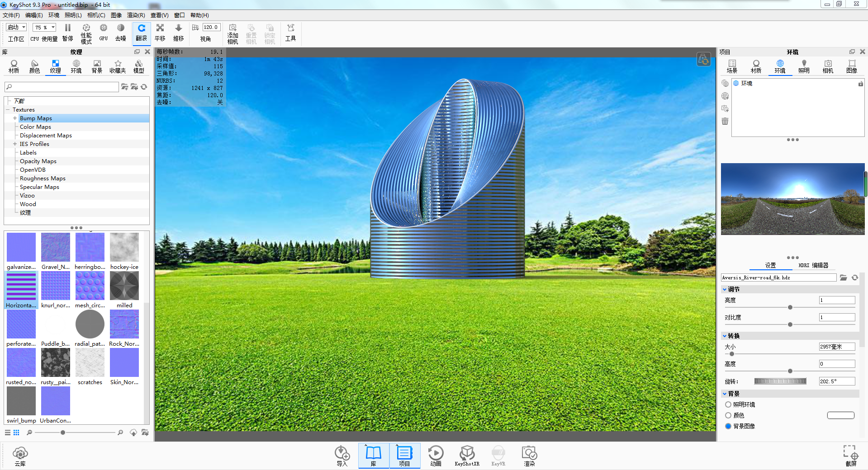This screenshot has width=868, height=470.
Task: Switch to the 材质 tab in the library
Action: pos(14,66)
